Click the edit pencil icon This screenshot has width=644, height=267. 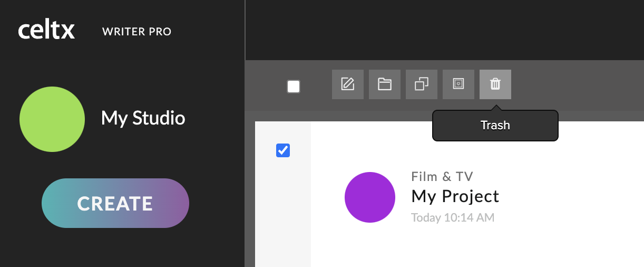click(x=348, y=84)
